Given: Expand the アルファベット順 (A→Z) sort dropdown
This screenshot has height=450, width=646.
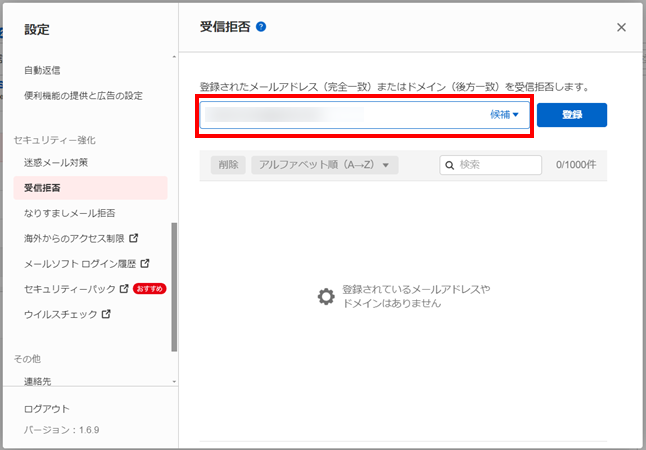Looking at the screenshot, I should click(x=325, y=165).
